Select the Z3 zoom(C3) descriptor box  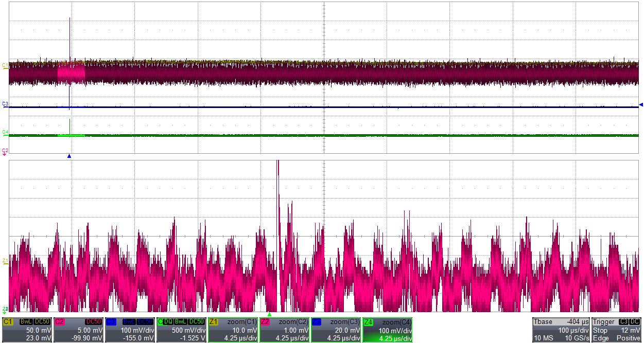coord(336,330)
